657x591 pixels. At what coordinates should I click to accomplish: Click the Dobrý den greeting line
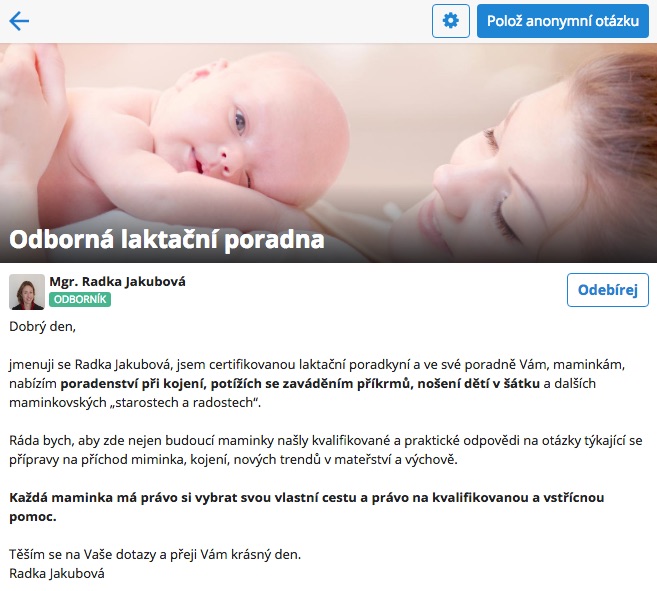pos(42,327)
